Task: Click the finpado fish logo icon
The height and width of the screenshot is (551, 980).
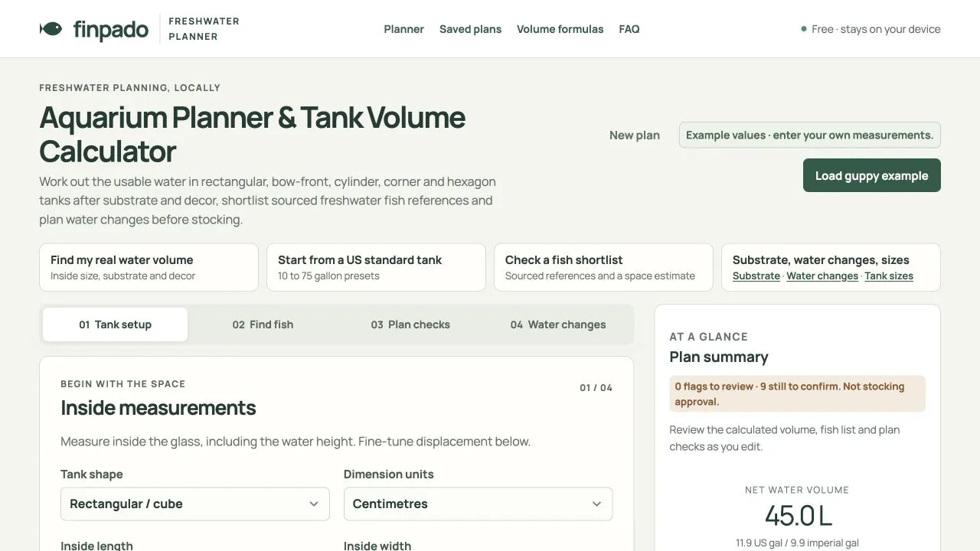Action: click(x=51, y=29)
